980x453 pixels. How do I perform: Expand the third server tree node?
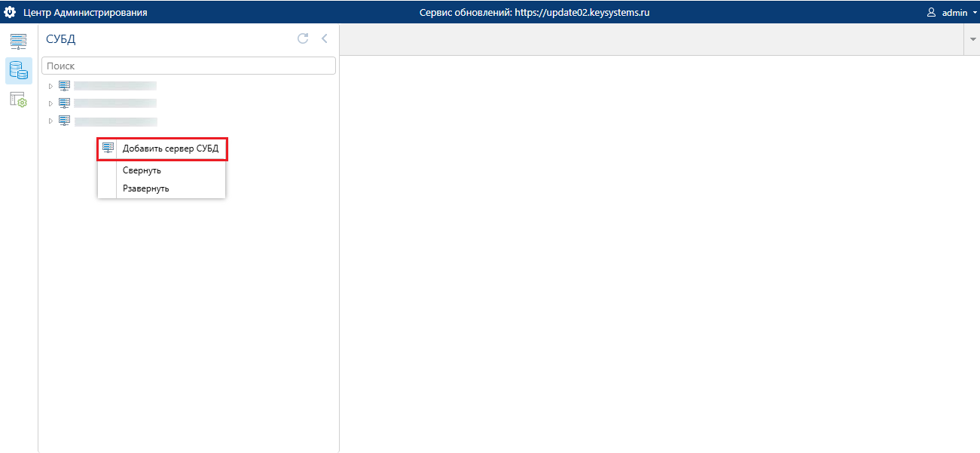(x=50, y=121)
